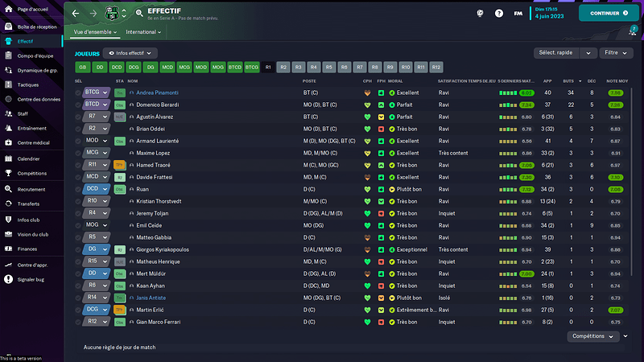Viewport: 644px width, 362px height.
Task: Open Recrutement in the sidebar
Action: coord(31,190)
